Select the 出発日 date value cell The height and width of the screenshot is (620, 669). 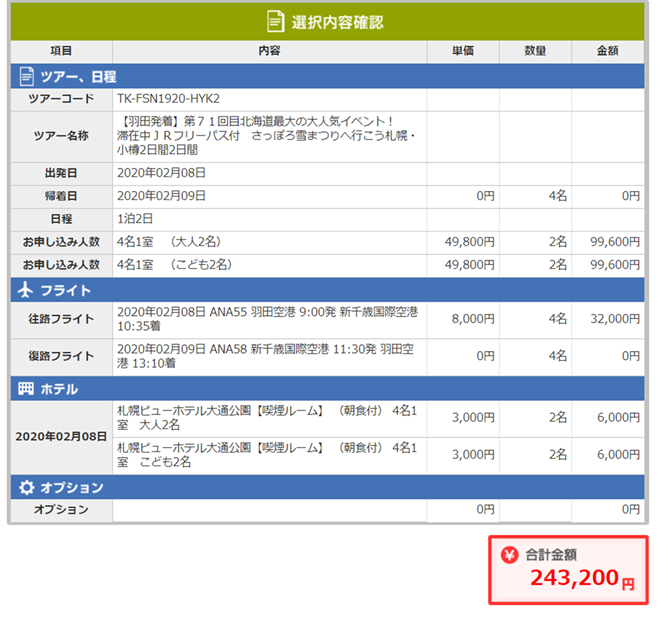click(162, 172)
